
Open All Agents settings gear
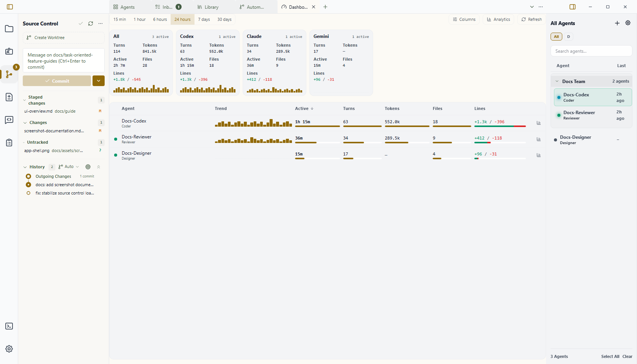(x=628, y=23)
